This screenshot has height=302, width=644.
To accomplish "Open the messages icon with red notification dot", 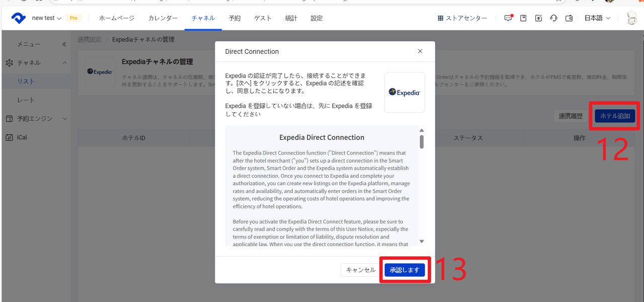I will pos(508,18).
